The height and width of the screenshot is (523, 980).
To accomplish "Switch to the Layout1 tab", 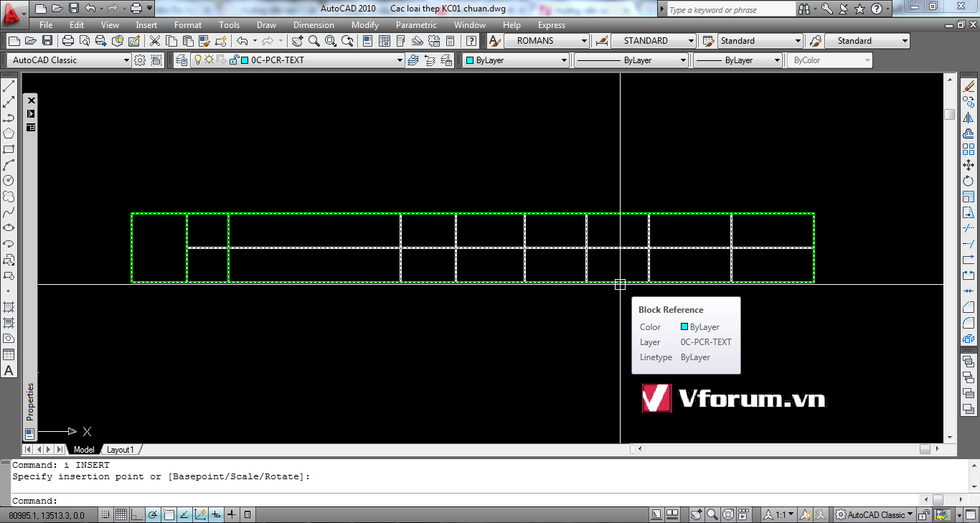I will [x=120, y=450].
